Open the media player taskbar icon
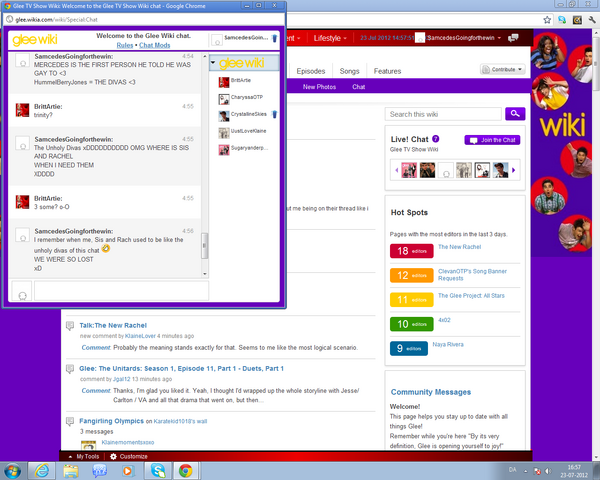This screenshot has width=600, height=480. (128, 470)
